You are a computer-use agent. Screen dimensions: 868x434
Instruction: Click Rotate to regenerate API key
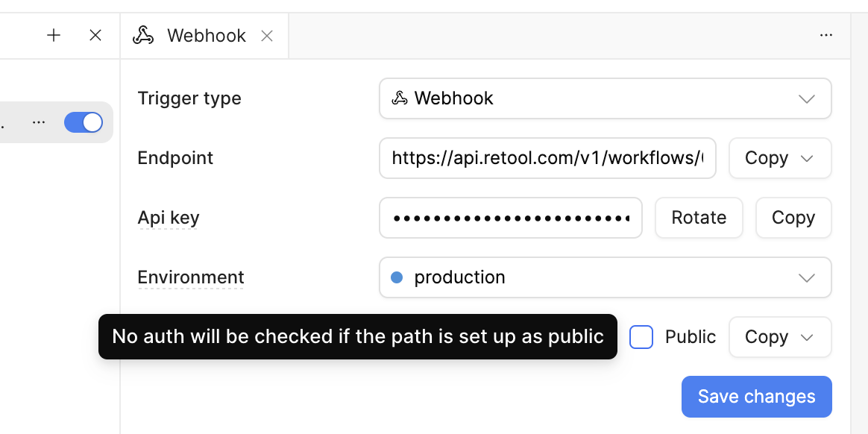(x=699, y=218)
